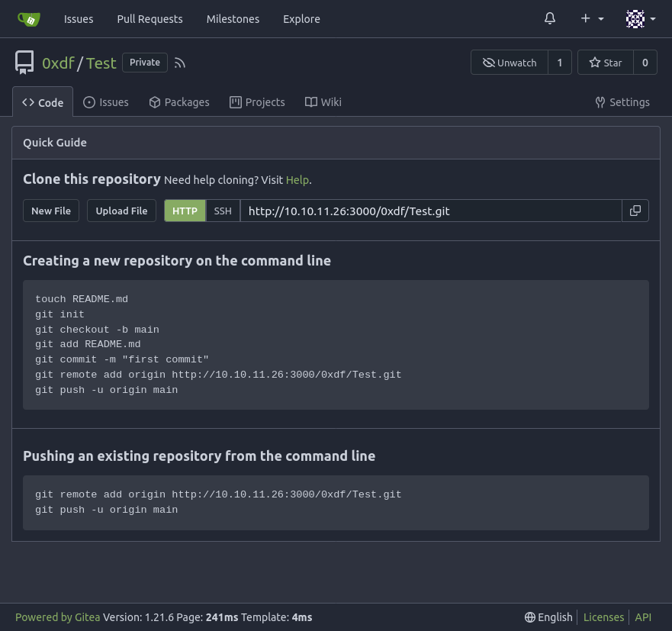672x631 pixels.
Task: Copy the repository clone URL
Action: pos(635,211)
